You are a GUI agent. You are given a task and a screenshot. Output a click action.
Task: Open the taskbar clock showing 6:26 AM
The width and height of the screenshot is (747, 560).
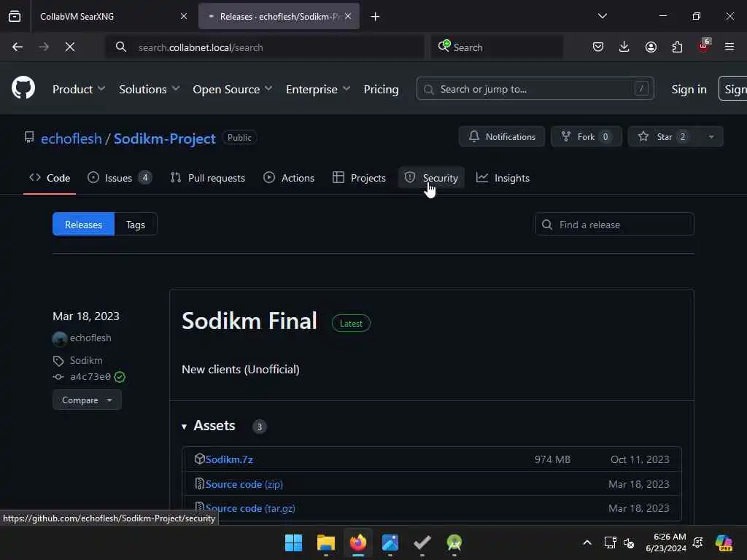(x=665, y=542)
